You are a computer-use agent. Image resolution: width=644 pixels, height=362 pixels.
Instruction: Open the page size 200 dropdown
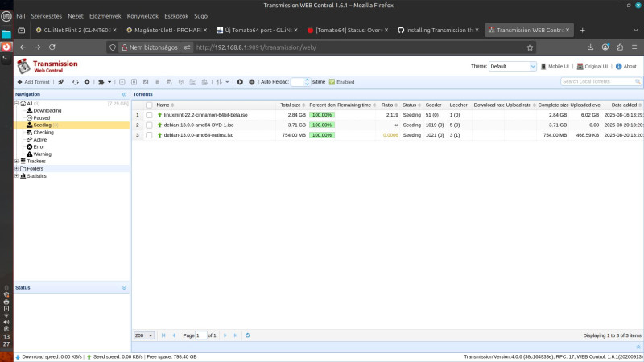point(144,335)
